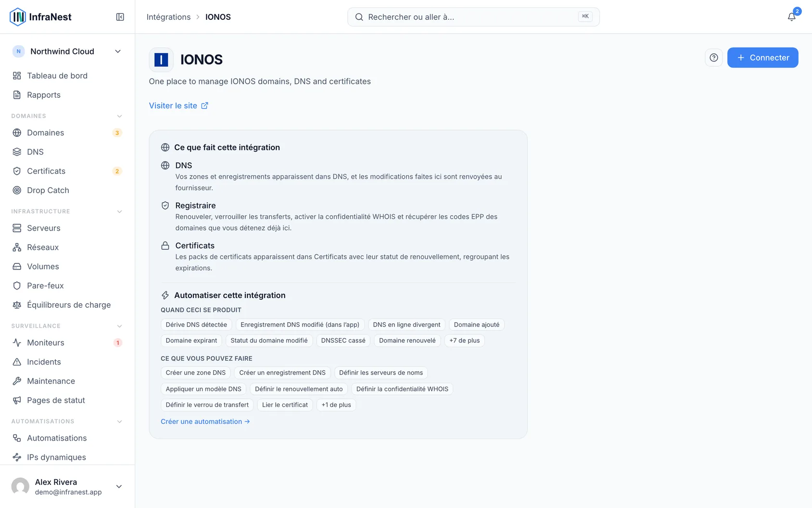Click the Connecter button
The width and height of the screenshot is (812, 508).
coord(762,58)
